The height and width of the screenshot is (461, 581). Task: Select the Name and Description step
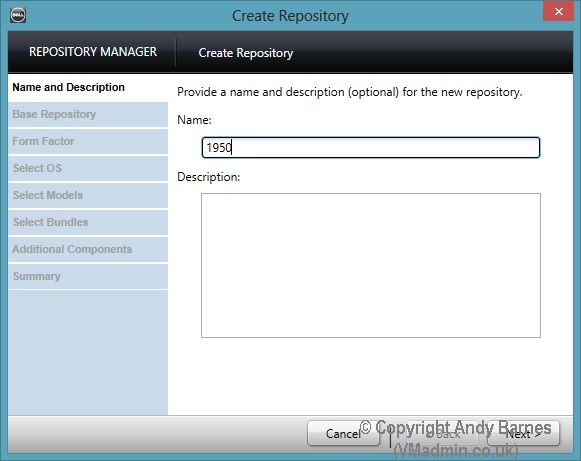tap(88, 87)
